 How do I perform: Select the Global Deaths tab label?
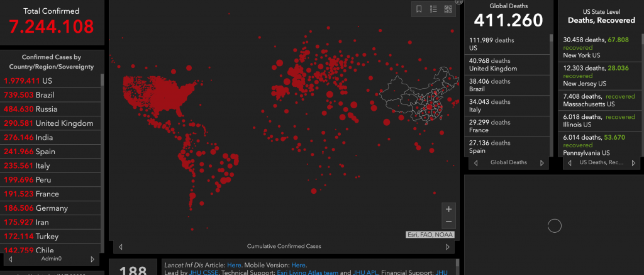(x=509, y=163)
